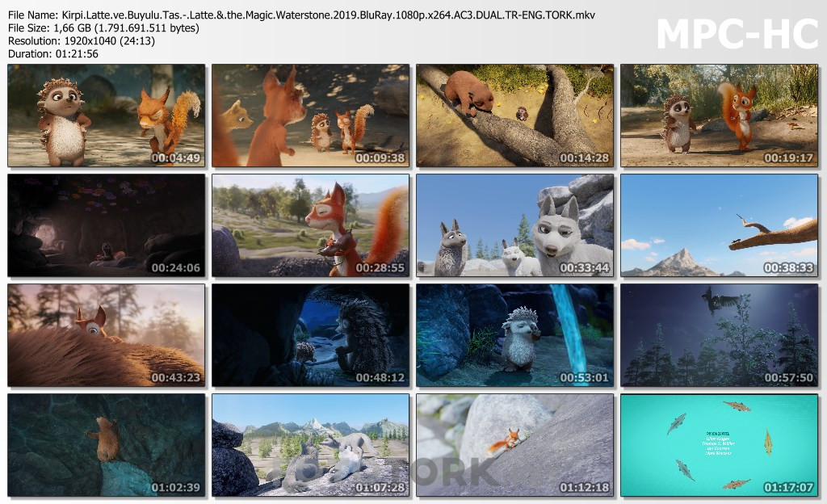Select the thumbnail stamped 00:09:38

[310, 115]
